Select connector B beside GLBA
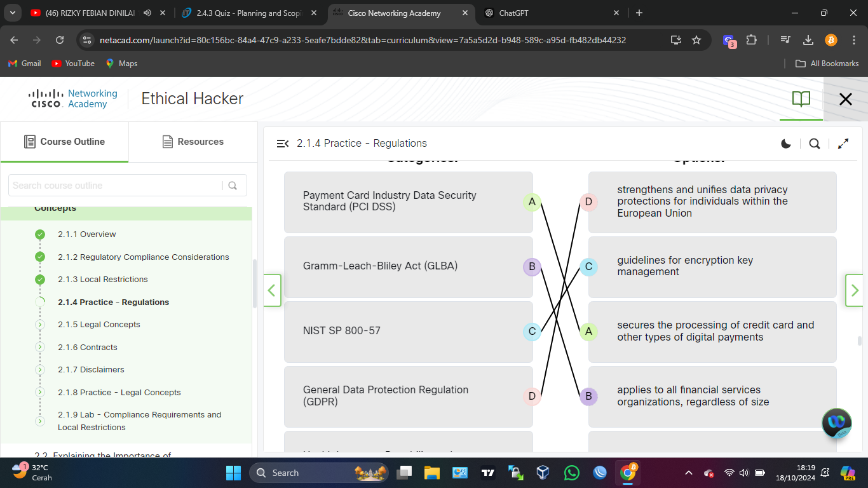 [x=532, y=266]
